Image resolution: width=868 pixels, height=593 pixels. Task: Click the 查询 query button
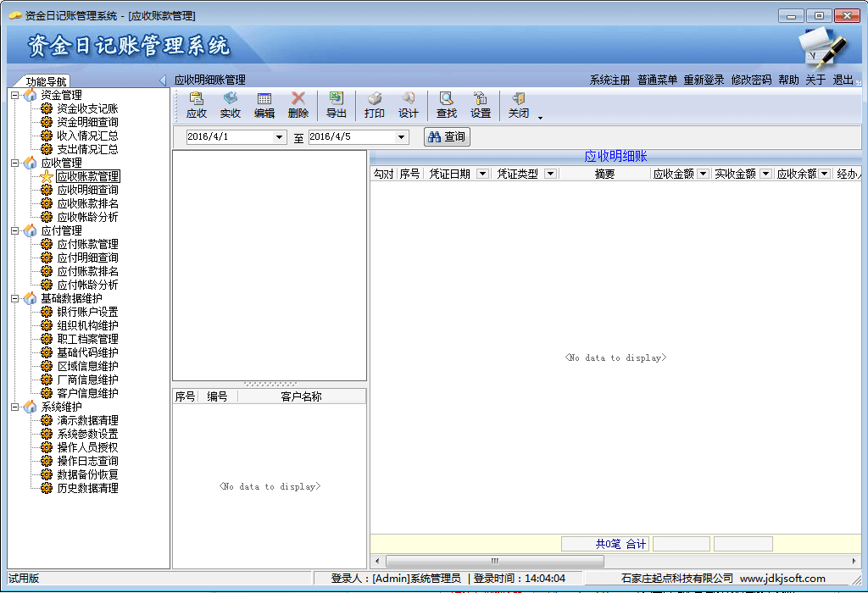click(447, 137)
